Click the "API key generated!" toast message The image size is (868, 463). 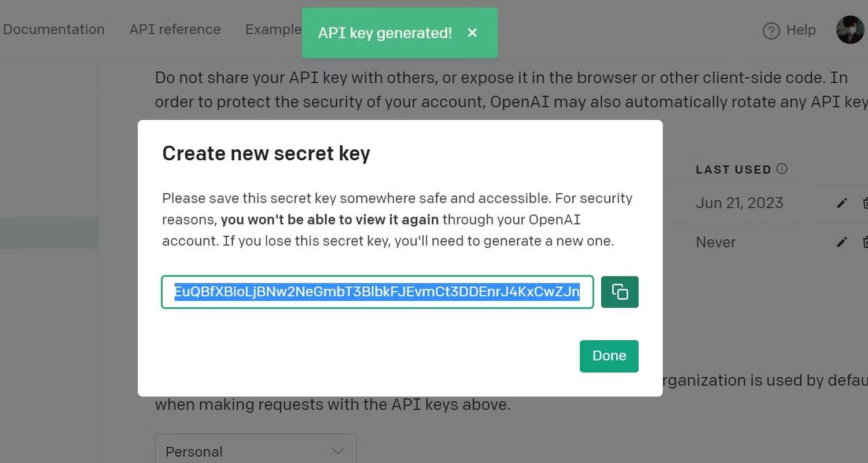[385, 33]
